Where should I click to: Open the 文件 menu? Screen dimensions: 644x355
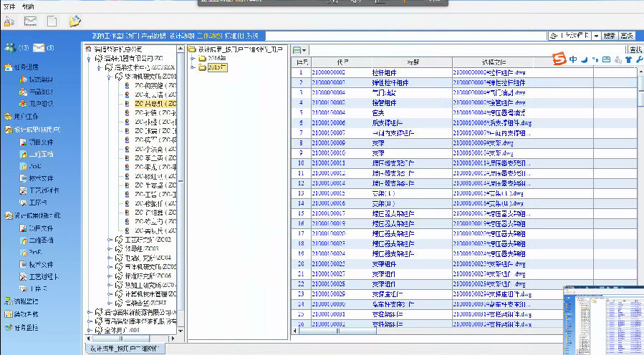9,6
